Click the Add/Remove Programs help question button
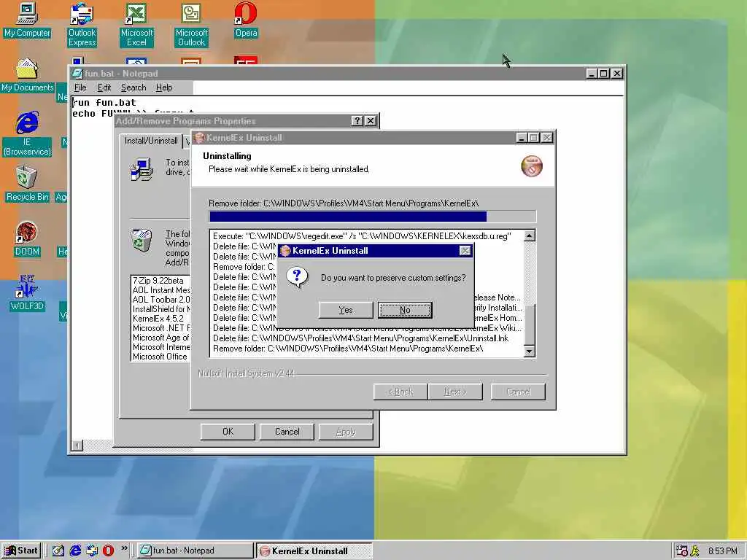Image resolution: width=747 pixels, height=560 pixels. point(357,121)
